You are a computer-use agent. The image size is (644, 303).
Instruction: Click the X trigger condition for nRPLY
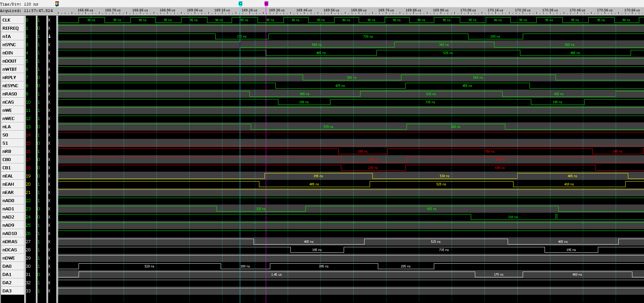50,78
